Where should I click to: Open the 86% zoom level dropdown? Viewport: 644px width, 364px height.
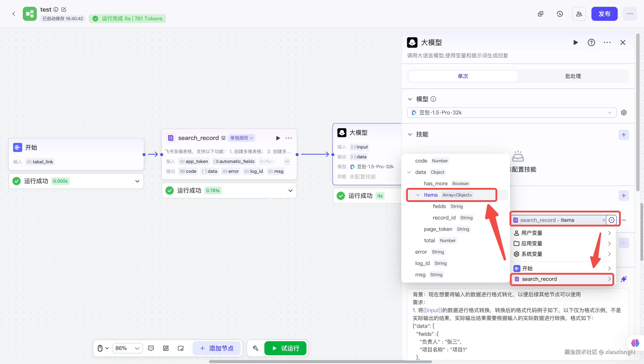coord(127,348)
